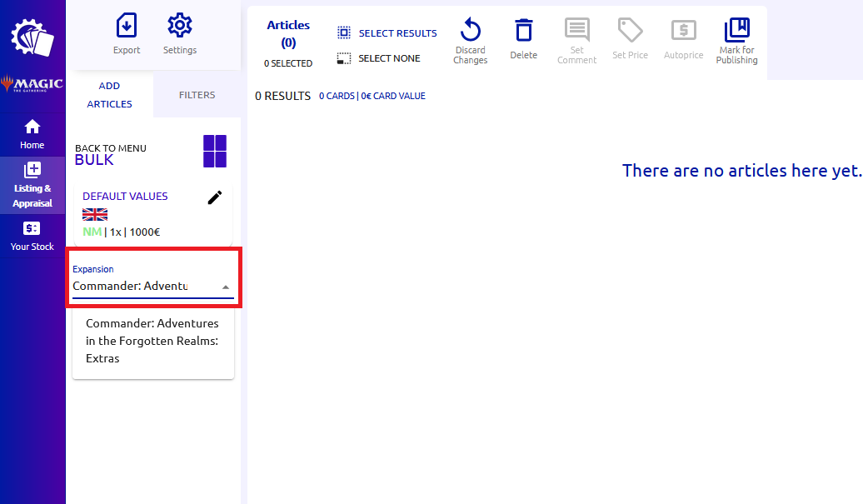The height and width of the screenshot is (504, 863).
Task: Open Settings gear icon
Action: (179, 25)
